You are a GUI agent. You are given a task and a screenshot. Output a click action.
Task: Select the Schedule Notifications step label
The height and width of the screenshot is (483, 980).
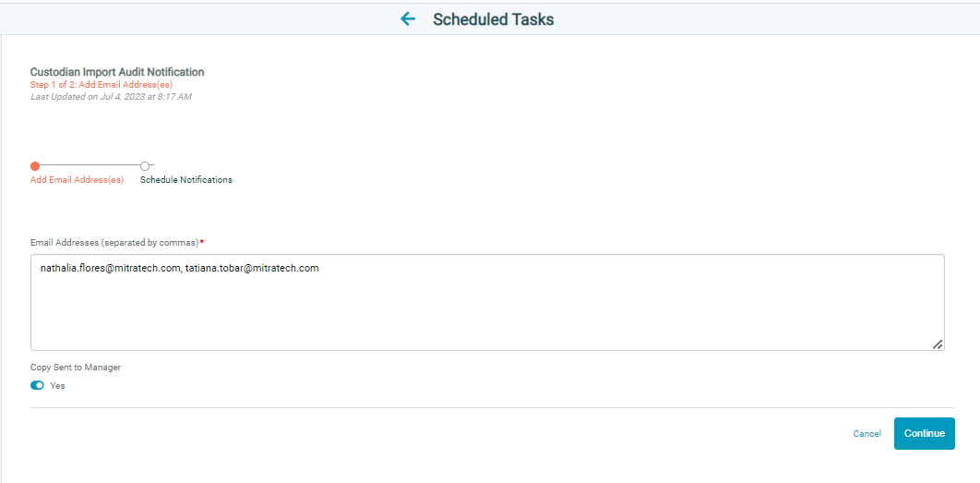(x=186, y=179)
